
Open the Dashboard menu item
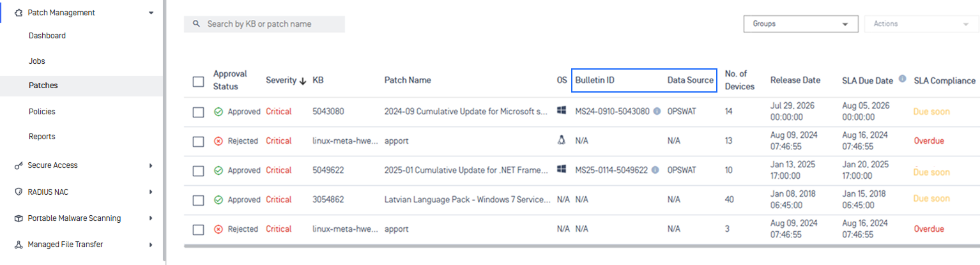pos(47,36)
